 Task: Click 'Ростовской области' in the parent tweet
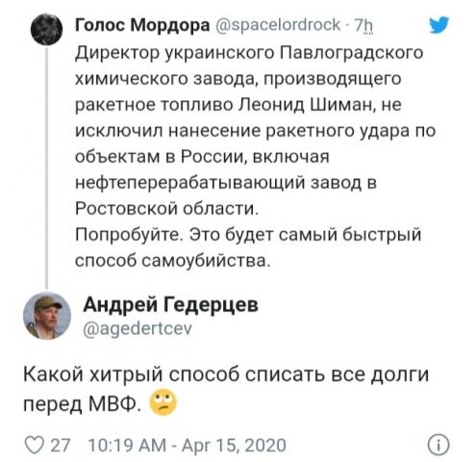[166, 209]
